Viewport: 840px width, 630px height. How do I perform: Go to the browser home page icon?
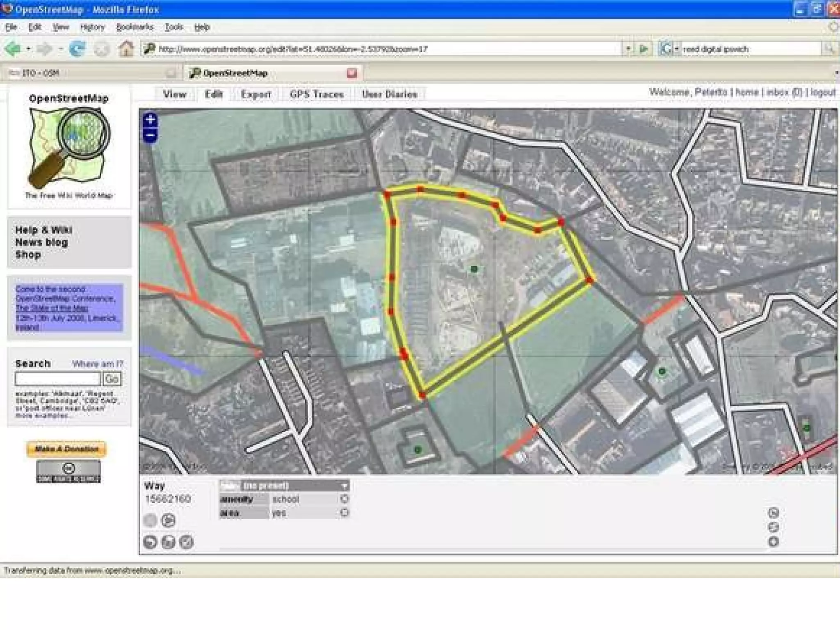click(x=126, y=49)
